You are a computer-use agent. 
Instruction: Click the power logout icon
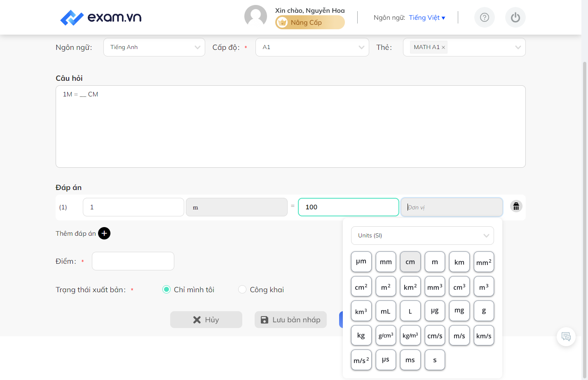point(515,17)
